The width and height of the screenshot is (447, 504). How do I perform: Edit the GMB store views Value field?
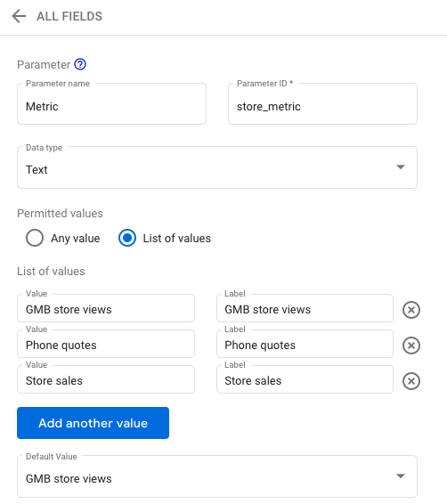click(106, 308)
